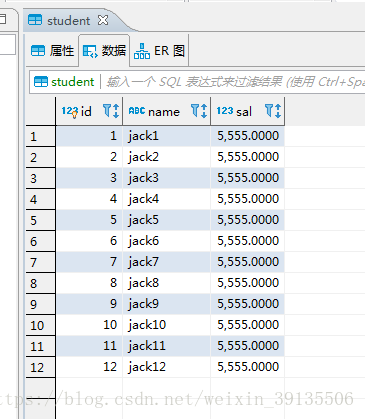Select the cell containing jack6
Screen dimensions: 365x419
pos(167,241)
